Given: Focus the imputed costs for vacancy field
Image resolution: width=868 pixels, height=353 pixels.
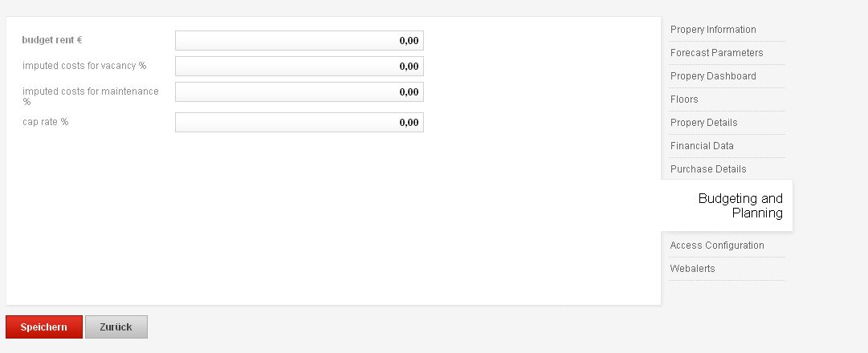Looking at the screenshot, I should [x=299, y=67].
